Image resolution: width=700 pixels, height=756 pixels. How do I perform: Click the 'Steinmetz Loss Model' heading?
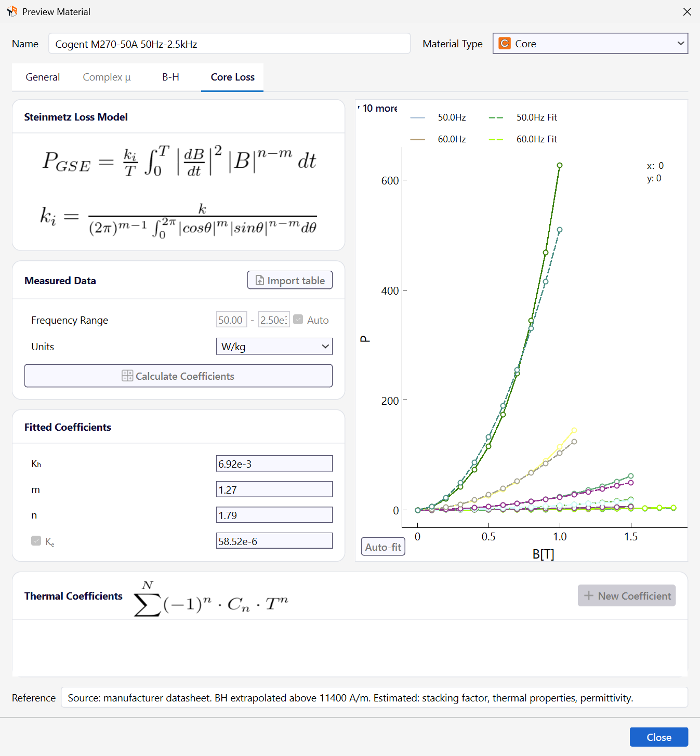tap(76, 117)
